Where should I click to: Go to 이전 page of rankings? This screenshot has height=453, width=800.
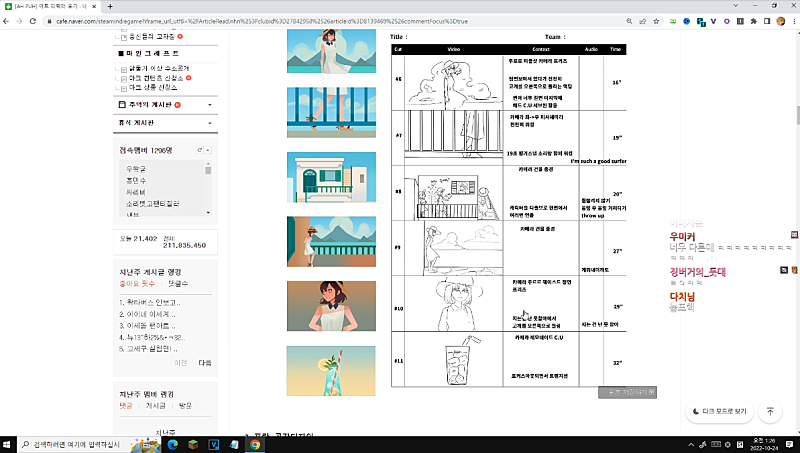181,363
